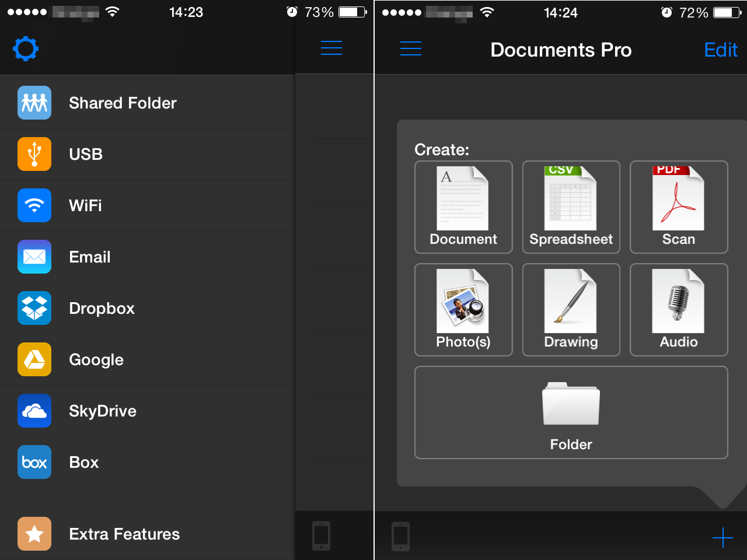This screenshot has width=747, height=560.
Task: Tap the Documents Pro title
Action: point(561,50)
